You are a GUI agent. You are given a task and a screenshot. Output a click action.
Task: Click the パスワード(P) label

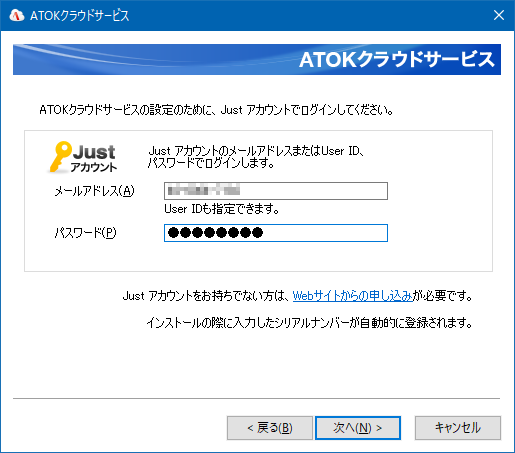tap(85, 233)
